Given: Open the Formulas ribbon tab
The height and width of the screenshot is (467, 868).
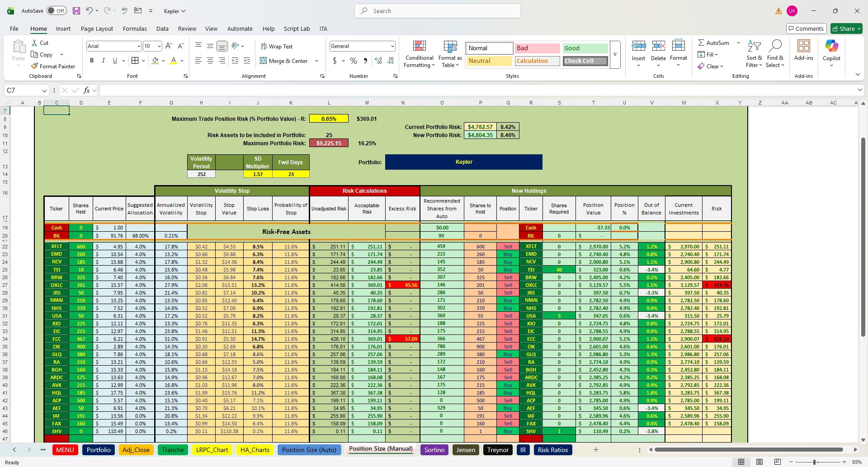Looking at the screenshot, I should (x=135, y=29).
